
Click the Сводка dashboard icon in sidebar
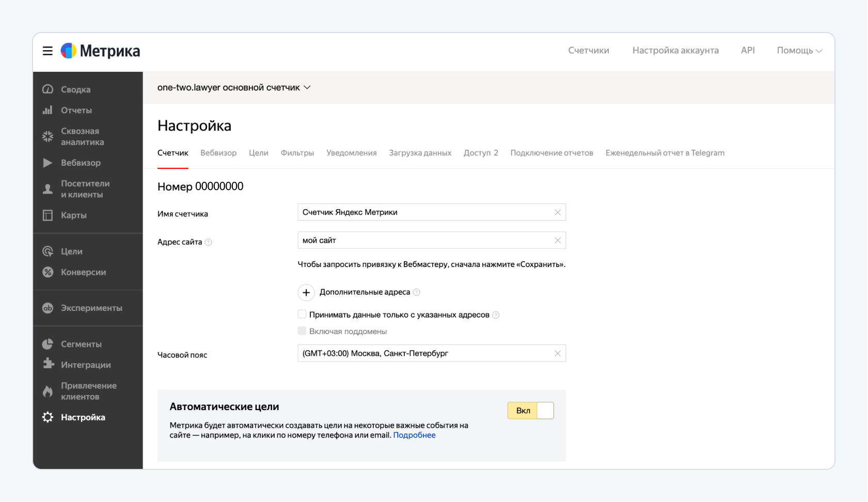48,89
